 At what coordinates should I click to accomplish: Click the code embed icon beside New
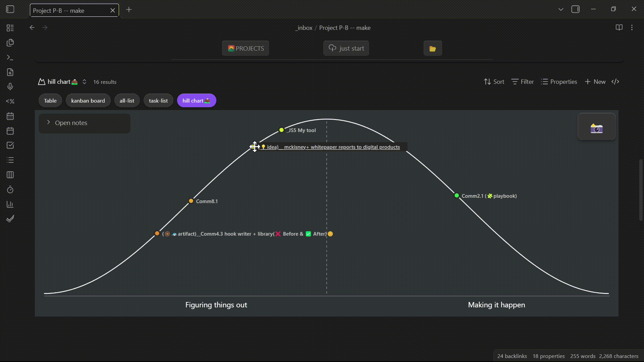[x=615, y=82]
